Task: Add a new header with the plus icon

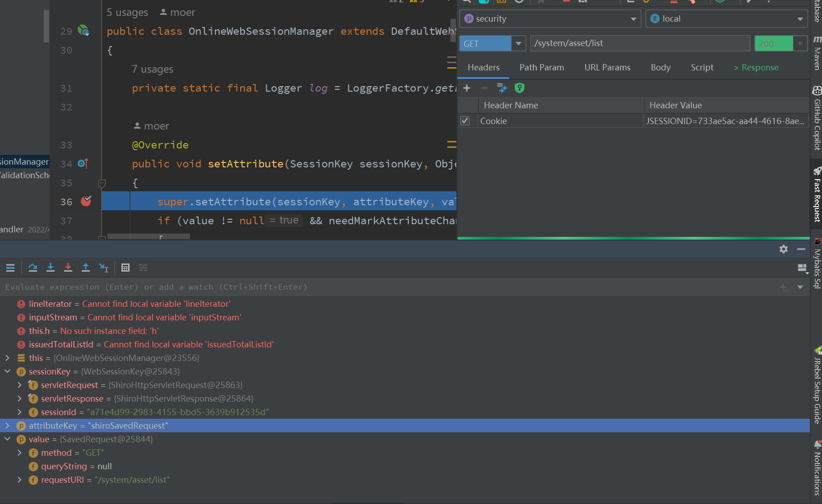Action: pos(467,88)
